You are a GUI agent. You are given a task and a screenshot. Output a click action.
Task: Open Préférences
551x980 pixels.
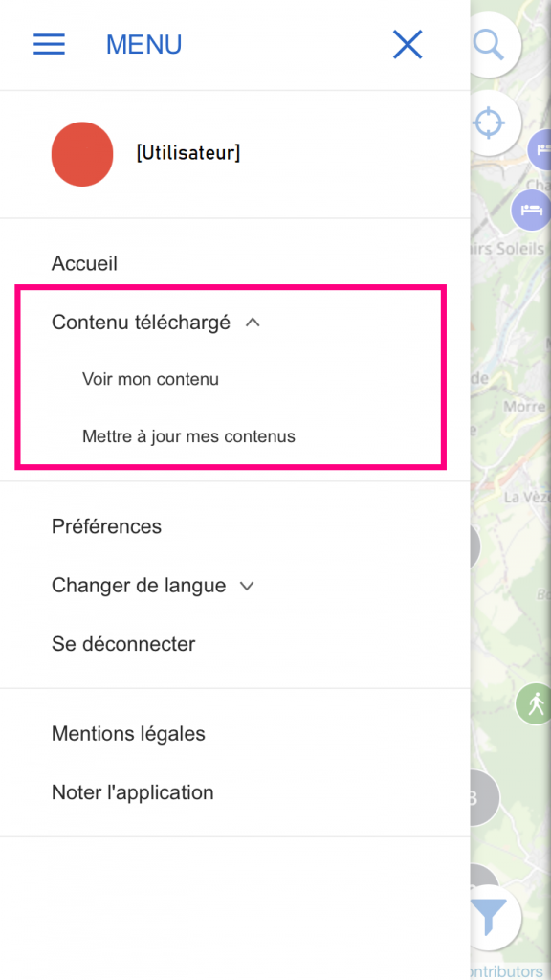click(107, 527)
